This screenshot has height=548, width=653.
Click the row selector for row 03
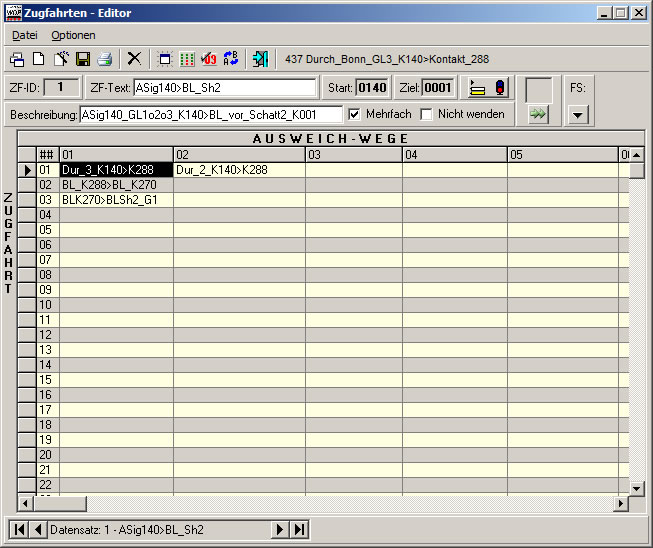27,200
